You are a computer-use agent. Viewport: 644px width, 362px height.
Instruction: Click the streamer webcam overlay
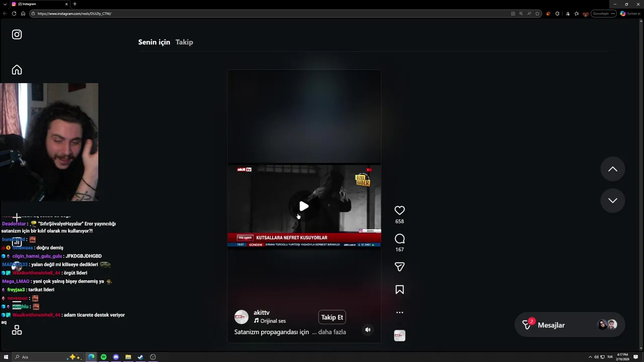(49, 142)
